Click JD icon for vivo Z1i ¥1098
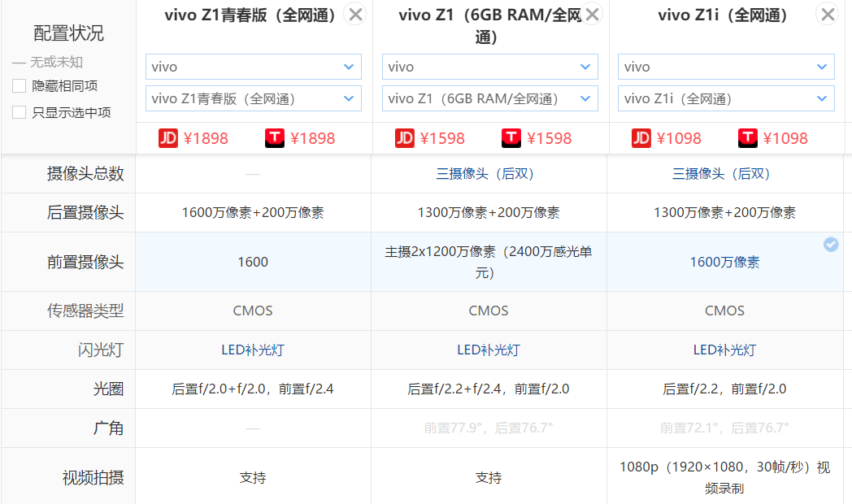Image resolution: width=852 pixels, height=504 pixels. point(641,138)
